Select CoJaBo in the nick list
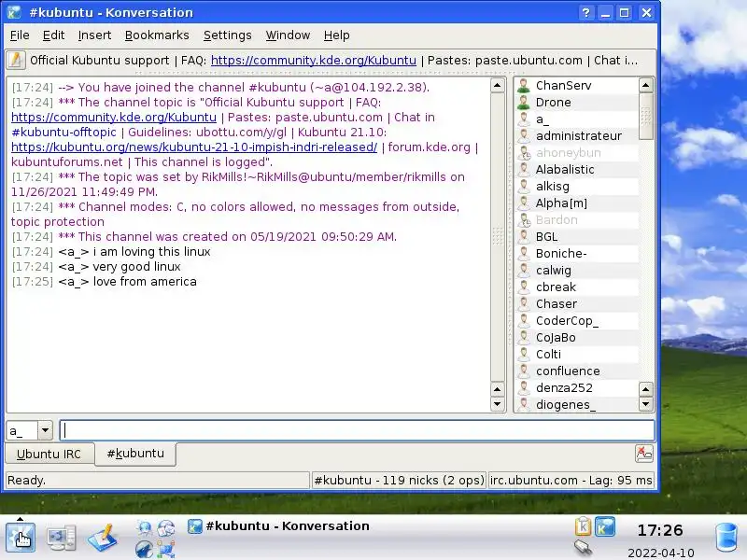This screenshot has width=747, height=560. [x=577, y=338]
